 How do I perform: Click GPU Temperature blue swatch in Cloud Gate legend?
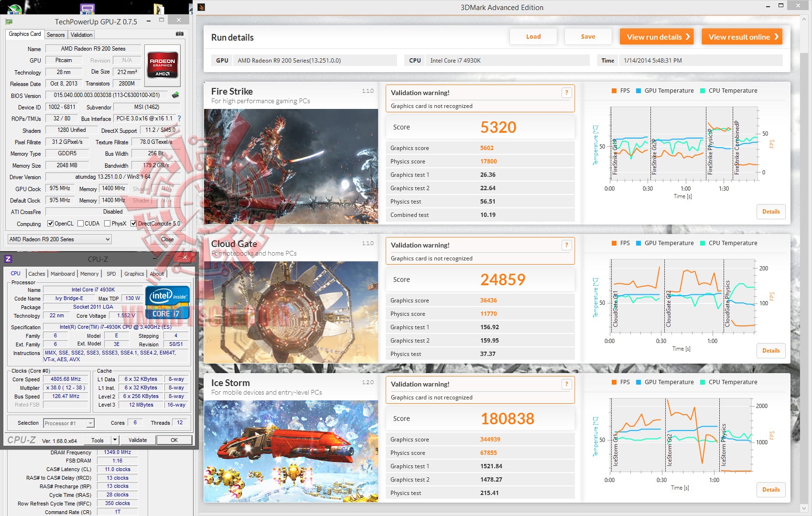point(639,243)
